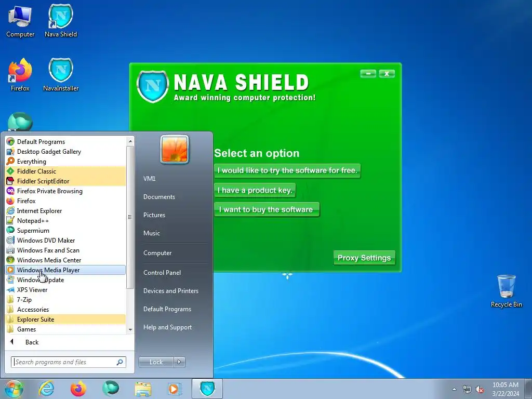532x399 pixels.
Task: Launch Firefox from the desktop shortcut
Action: coord(20,75)
